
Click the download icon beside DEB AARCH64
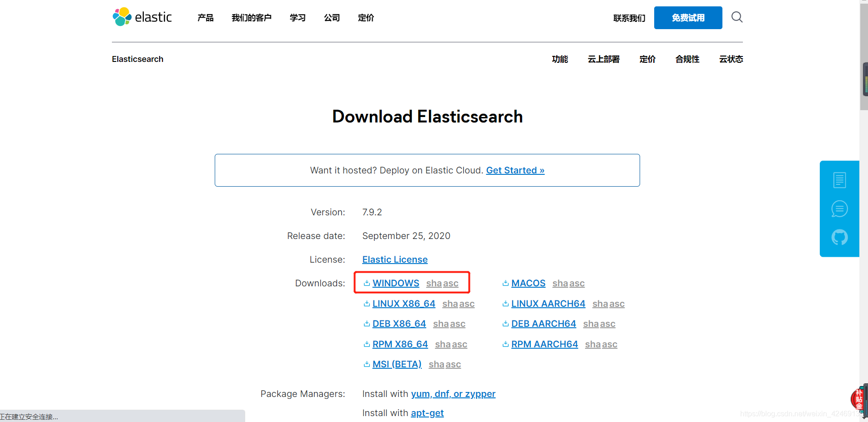click(x=505, y=324)
